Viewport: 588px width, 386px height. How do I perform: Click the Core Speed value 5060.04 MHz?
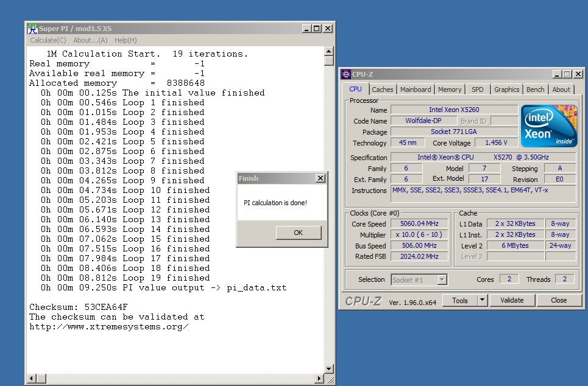(x=419, y=223)
